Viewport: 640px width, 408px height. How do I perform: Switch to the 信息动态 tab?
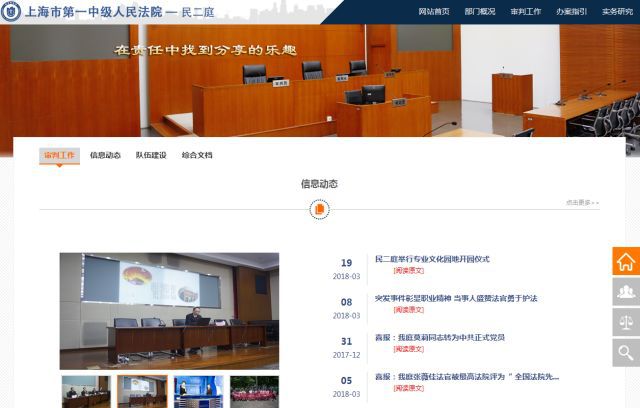(x=105, y=155)
